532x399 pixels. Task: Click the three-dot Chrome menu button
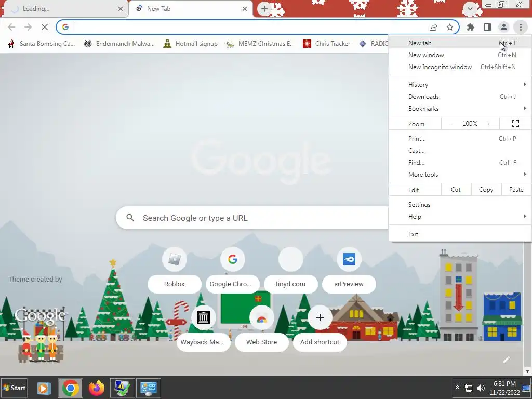click(x=521, y=27)
